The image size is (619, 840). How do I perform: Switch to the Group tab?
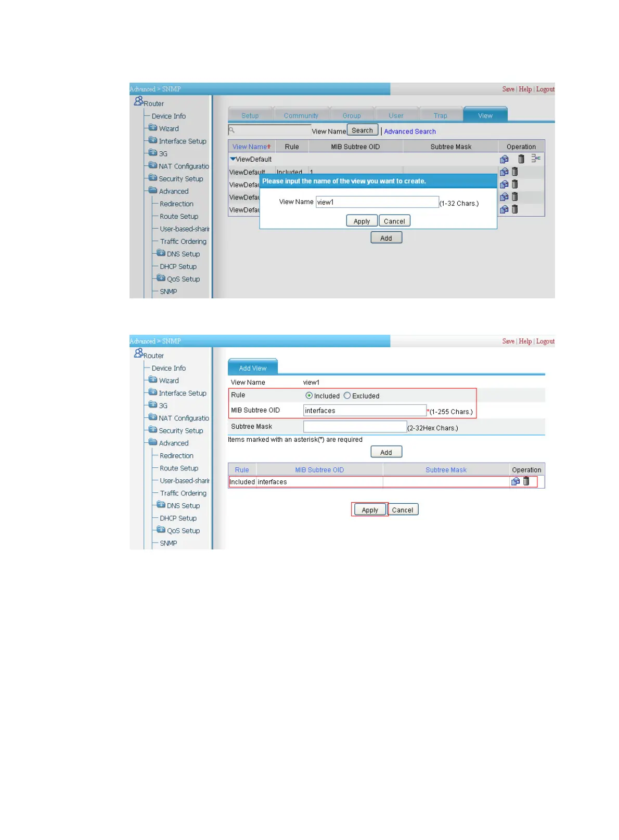click(352, 115)
